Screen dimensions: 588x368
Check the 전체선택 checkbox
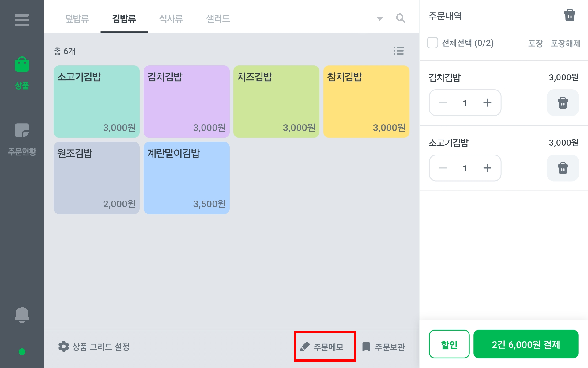[432, 43]
